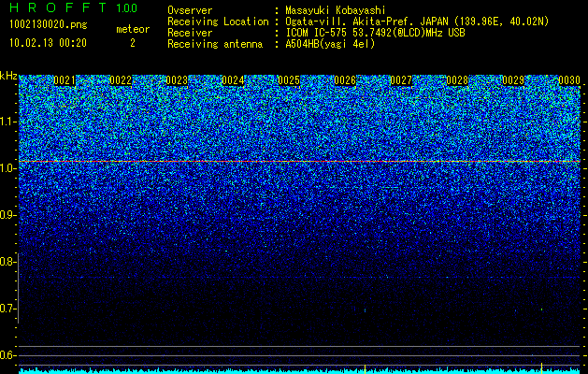Click the yellow meteor spike below 0029
The width and height of the screenshot is (588, 374).
click(x=541, y=367)
